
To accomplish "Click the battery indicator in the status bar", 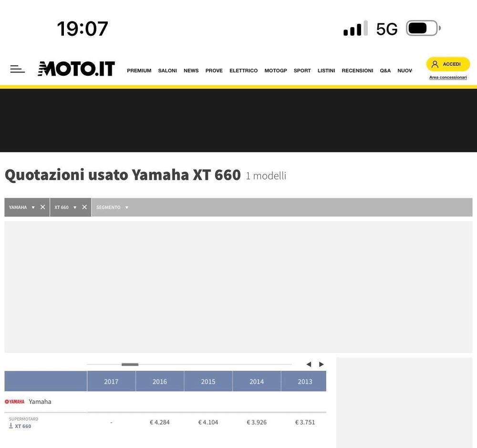I will tap(422, 28).
